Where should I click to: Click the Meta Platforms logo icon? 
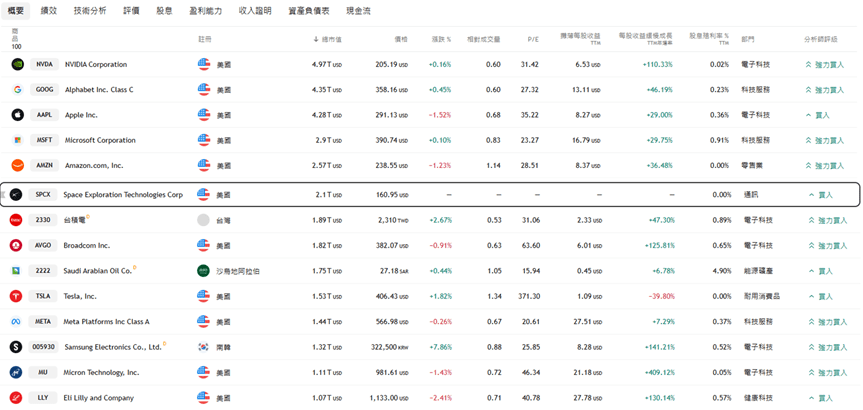(x=16, y=321)
